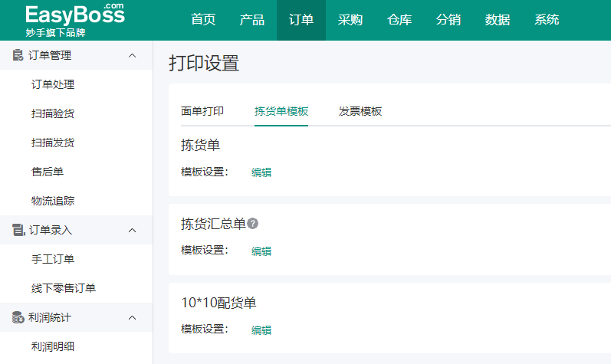The image size is (611, 364).
Task: Open the 数据 top menu
Action: (x=498, y=19)
